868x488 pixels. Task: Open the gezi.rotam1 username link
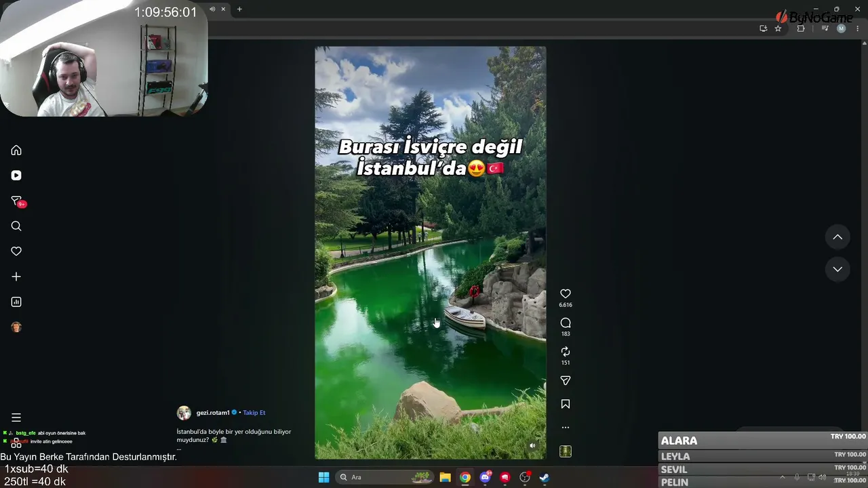[214, 413]
